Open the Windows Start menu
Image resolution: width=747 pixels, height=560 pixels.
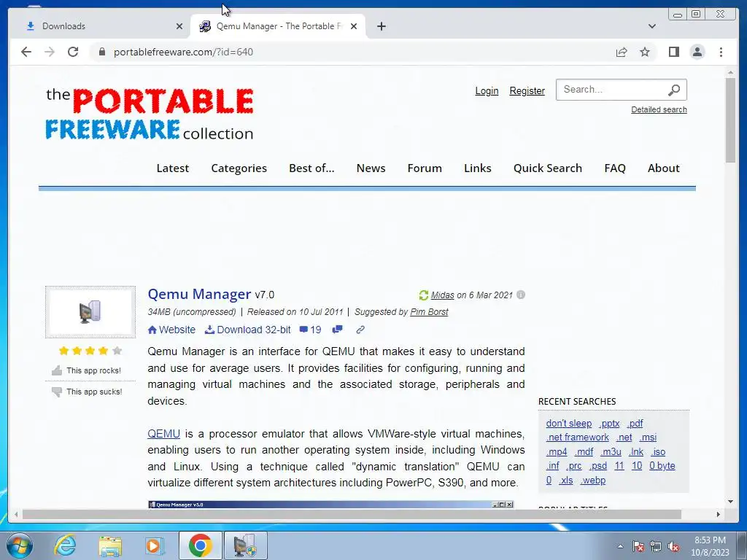pyautogui.click(x=19, y=545)
